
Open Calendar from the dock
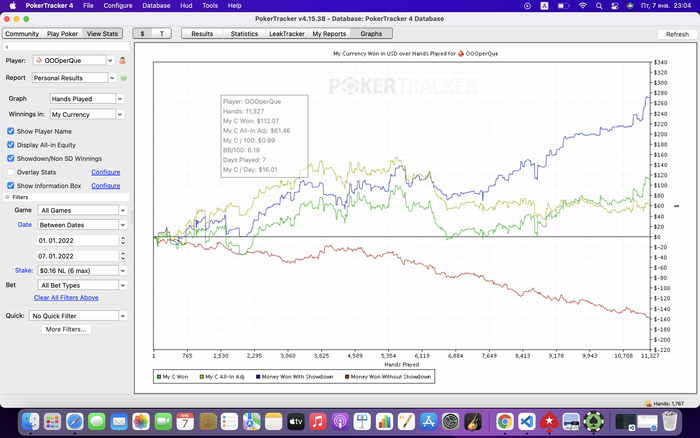point(185,421)
